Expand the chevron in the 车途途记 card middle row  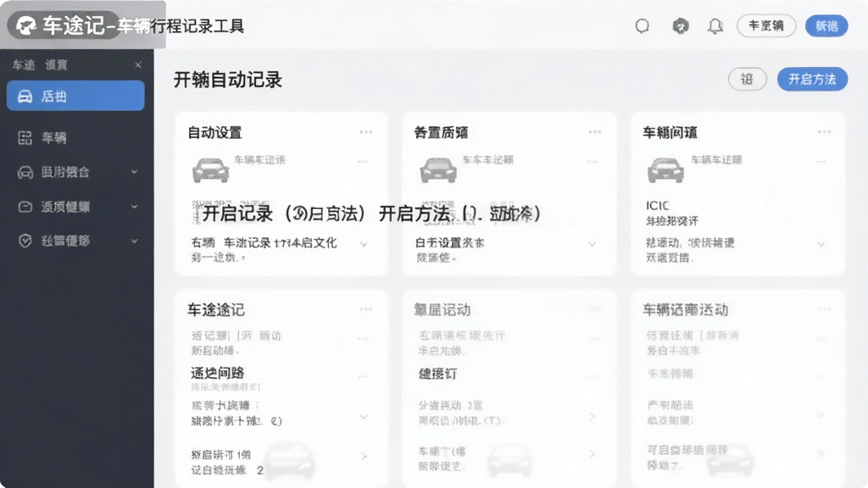[364, 417]
